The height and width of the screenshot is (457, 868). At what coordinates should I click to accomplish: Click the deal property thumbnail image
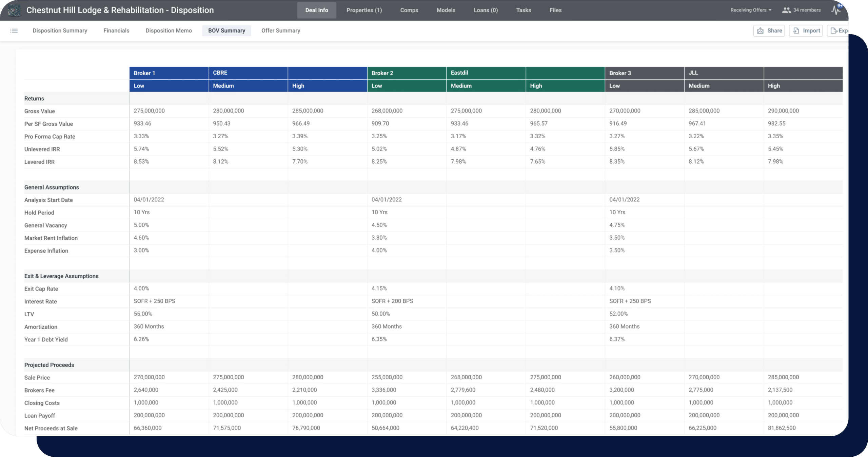[14, 10]
